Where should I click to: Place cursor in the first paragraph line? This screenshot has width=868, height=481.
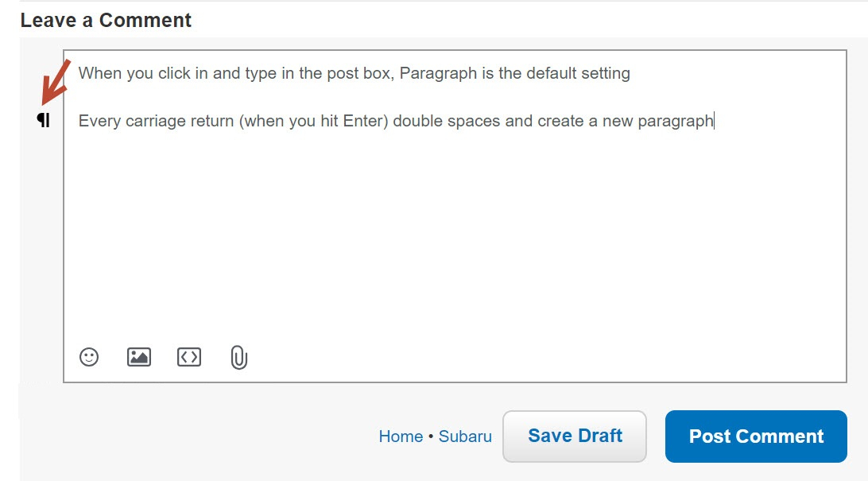point(355,73)
